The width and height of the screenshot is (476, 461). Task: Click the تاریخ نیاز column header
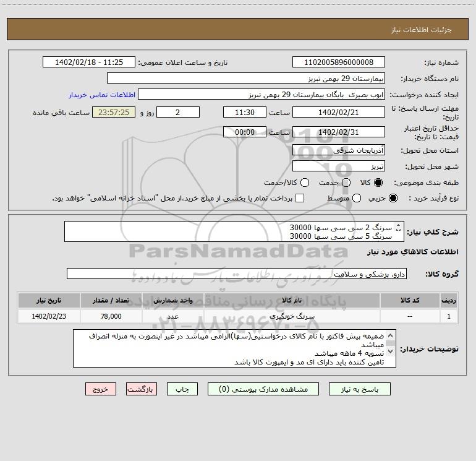pos(49,300)
